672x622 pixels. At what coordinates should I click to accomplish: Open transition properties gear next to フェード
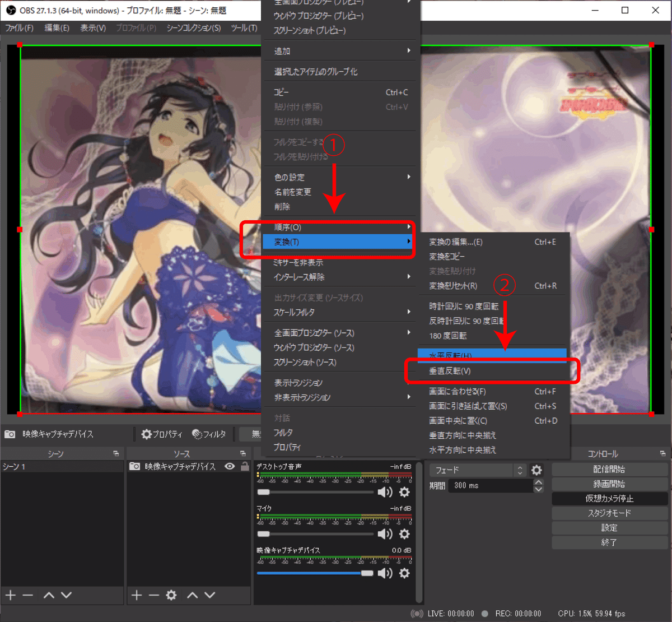point(536,470)
